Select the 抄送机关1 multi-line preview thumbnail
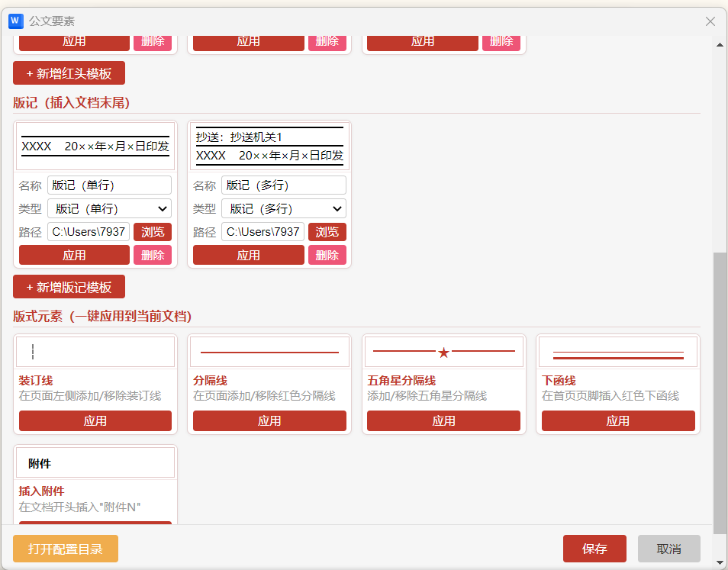 click(x=269, y=147)
